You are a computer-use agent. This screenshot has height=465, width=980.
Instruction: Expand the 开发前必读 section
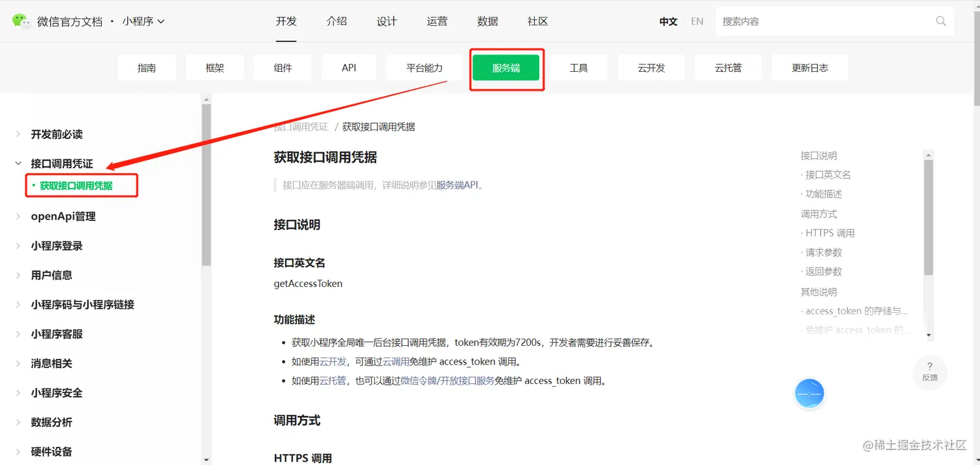(x=56, y=134)
